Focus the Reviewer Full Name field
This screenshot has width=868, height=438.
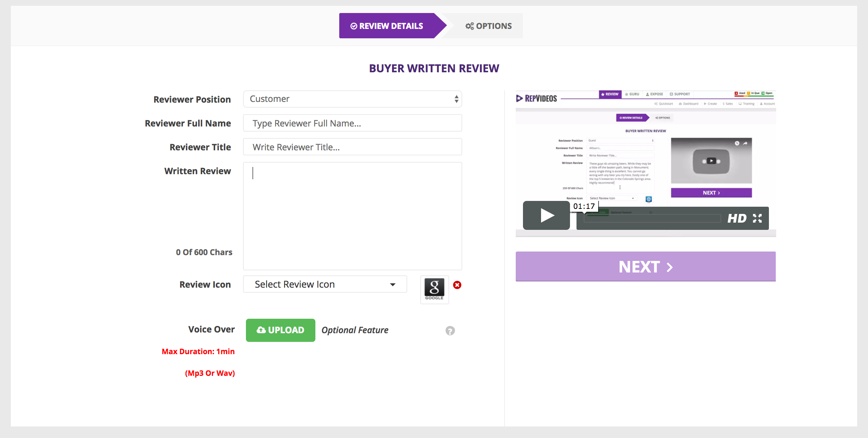pyautogui.click(x=352, y=123)
